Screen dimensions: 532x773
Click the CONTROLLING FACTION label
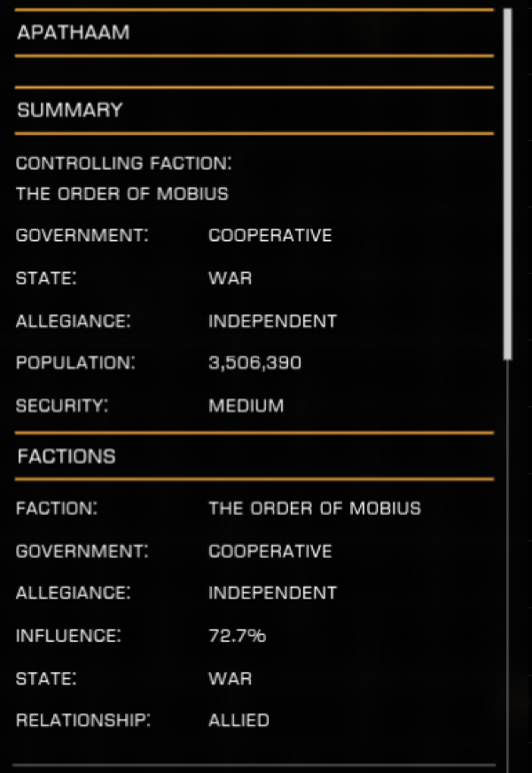pos(124,164)
